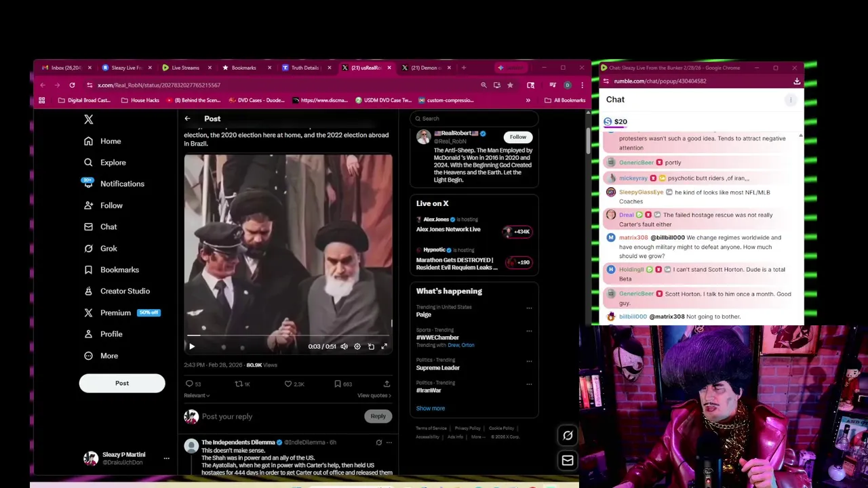868x488 pixels.
Task: Click Show more under What's happening
Action: coord(431,409)
